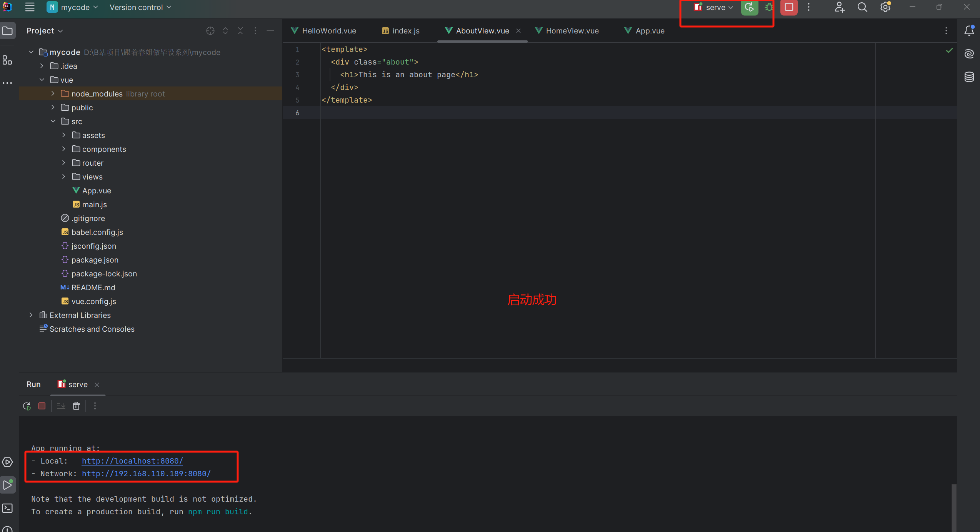Close the serve run tab
The image size is (980, 532).
click(97, 385)
